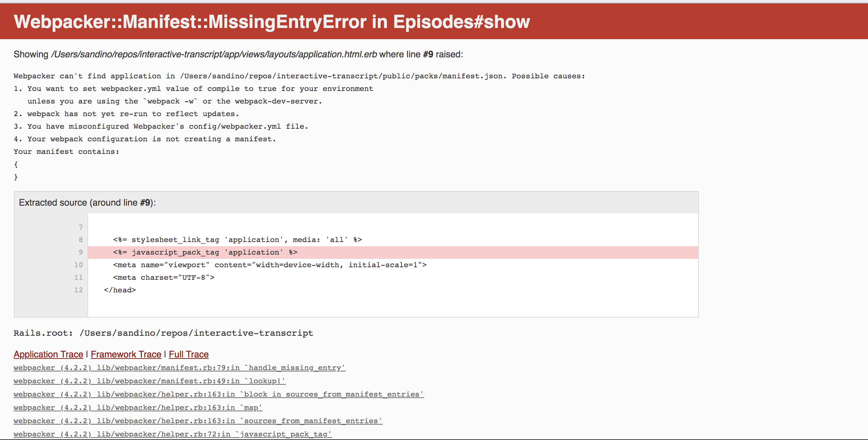This screenshot has width=868, height=440.
Task: Select the stylesheet_link_tag source line
Action: pyautogui.click(x=237, y=239)
